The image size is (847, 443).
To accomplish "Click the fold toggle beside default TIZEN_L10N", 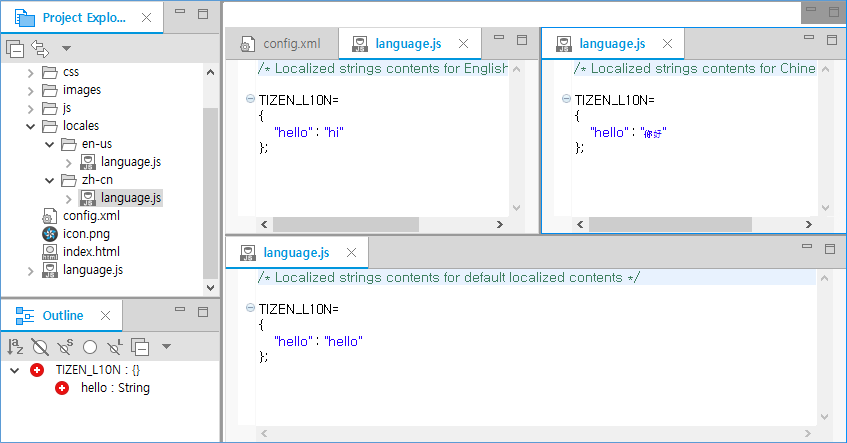I will 248,309.
